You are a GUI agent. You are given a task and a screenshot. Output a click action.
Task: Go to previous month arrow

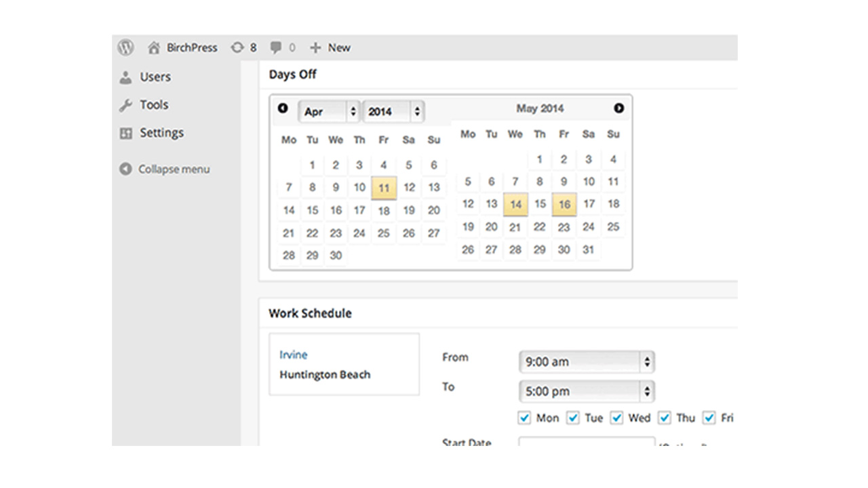tap(283, 108)
